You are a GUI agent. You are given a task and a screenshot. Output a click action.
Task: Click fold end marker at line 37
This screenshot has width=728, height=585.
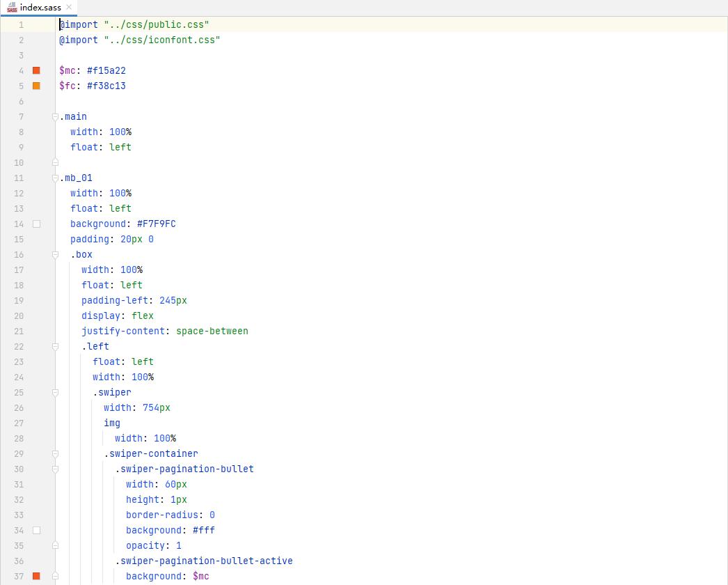click(x=55, y=576)
